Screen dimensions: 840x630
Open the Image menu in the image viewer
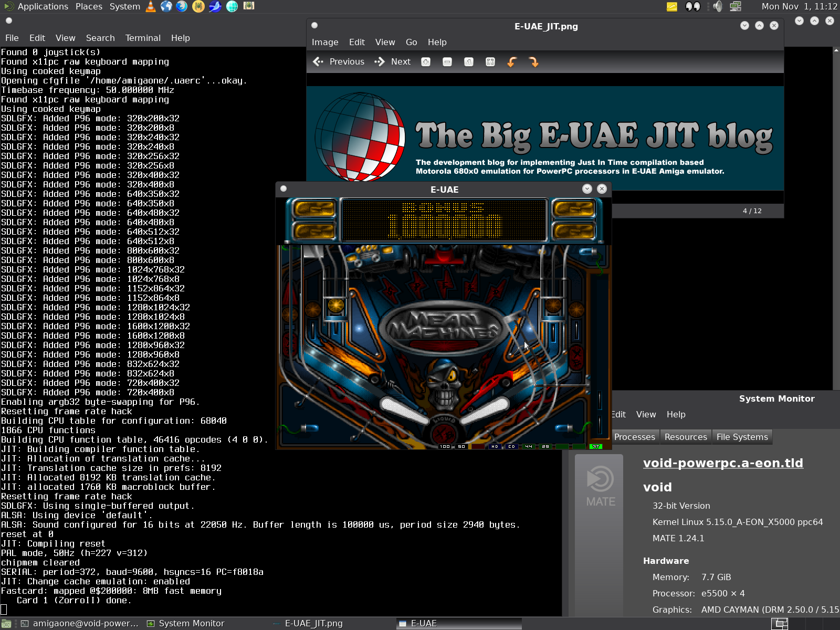click(325, 42)
